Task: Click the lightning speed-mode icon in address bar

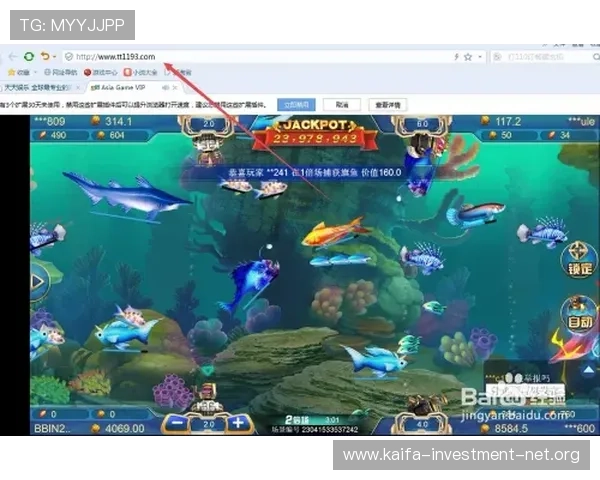Action: (456, 57)
